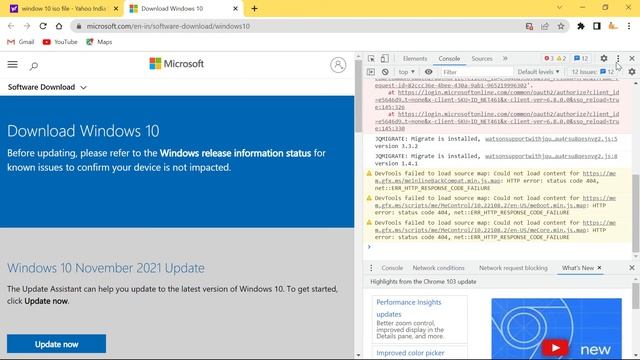This screenshot has height=360, width=640.
Task: Close the DevTools panel
Action: [632, 58]
